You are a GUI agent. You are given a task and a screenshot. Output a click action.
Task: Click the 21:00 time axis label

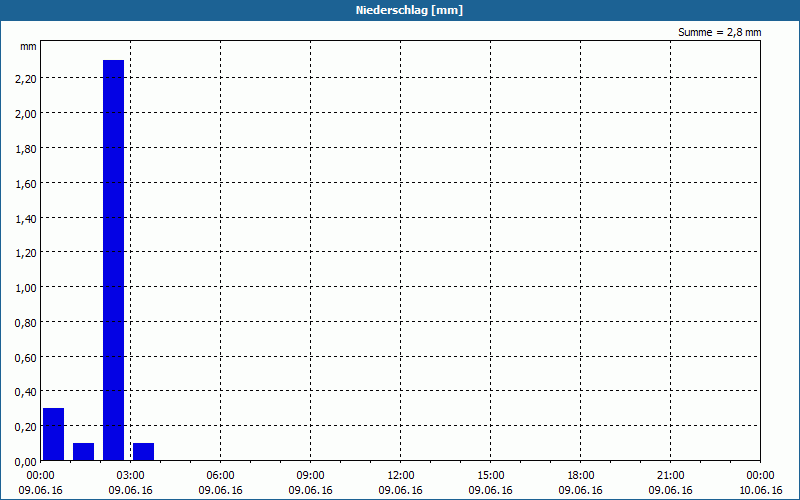point(670,476)
